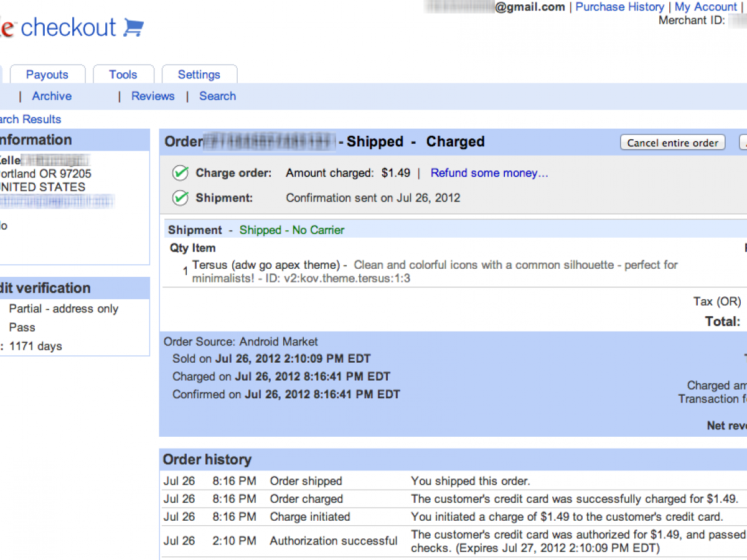This screenshot has width=747, height=560.
Task: Click the shopping cart checkout icon
Action: (x=134, y=27)
